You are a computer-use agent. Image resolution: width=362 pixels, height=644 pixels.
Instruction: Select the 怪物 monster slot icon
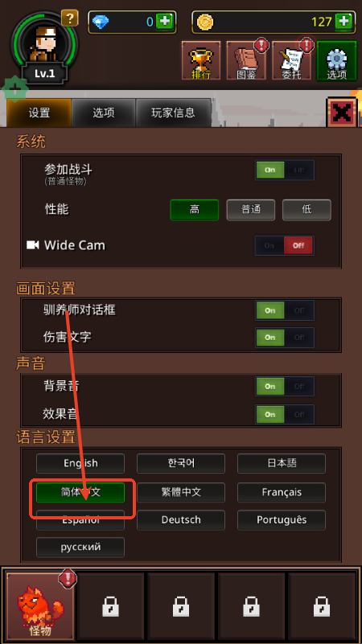(x=41, y=605)
